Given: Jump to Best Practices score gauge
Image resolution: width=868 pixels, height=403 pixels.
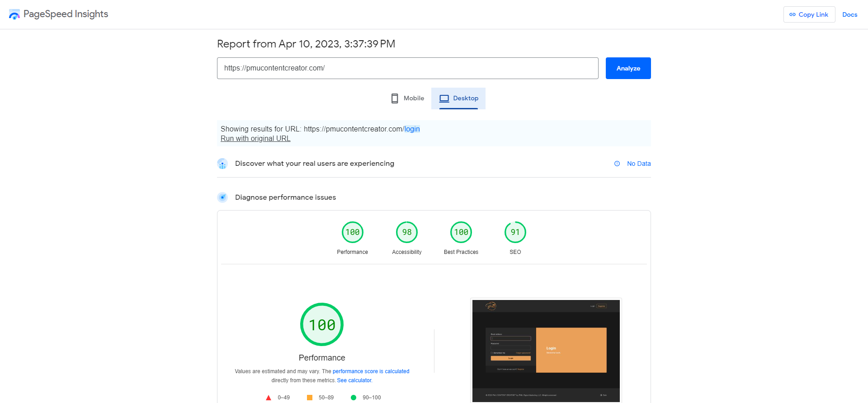Looking at the screenshot, I should coord(461,232).
